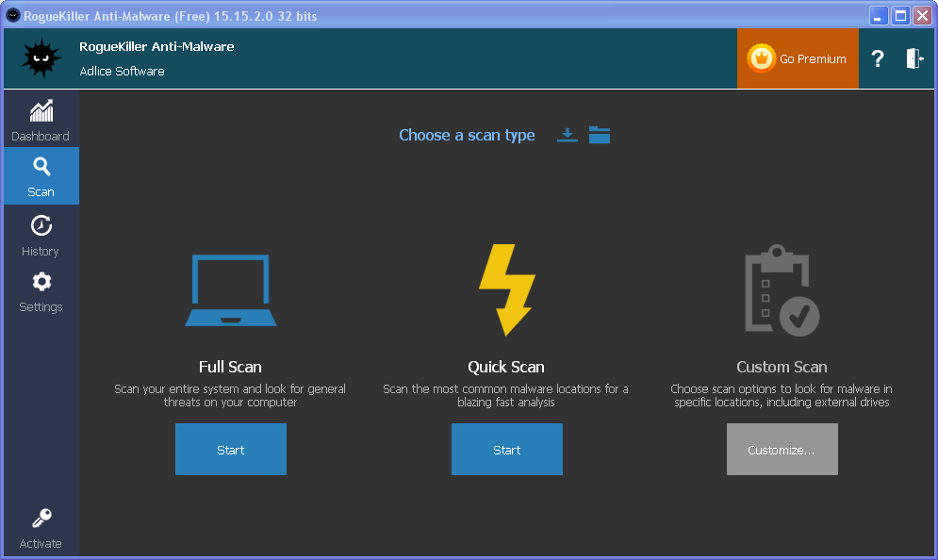This screenshot has height=560, width=938.
Task: Click the 'Full Scan' title text
Action: click(230, 367)
